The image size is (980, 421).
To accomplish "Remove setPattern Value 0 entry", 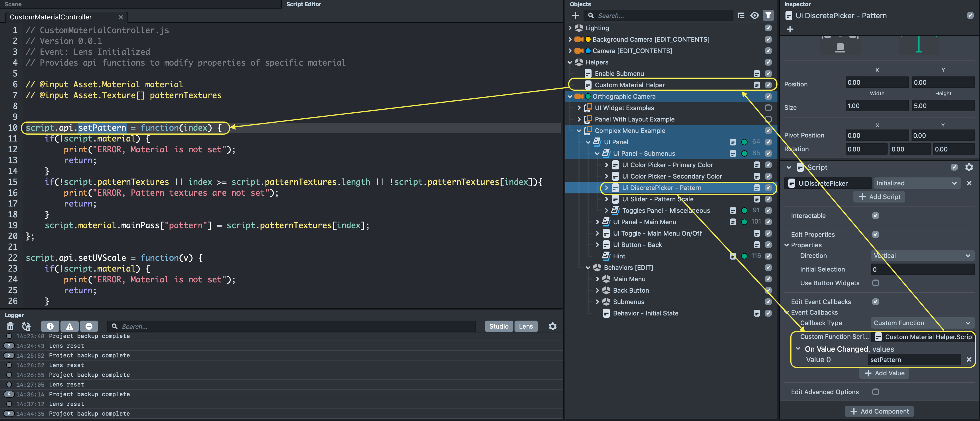I will pos(969,359).
